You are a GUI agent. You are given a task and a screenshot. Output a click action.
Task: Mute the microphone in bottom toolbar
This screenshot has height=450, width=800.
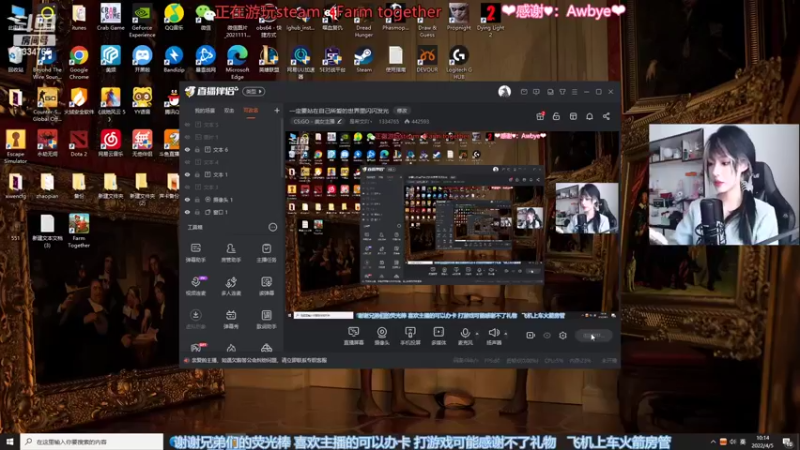(x=465, y=336)
